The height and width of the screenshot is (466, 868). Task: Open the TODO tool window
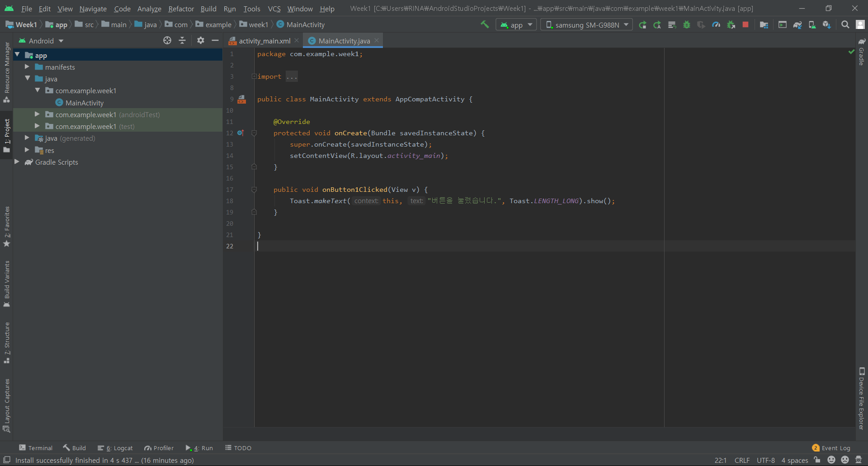pyautogui.click(x=238, y=448)
